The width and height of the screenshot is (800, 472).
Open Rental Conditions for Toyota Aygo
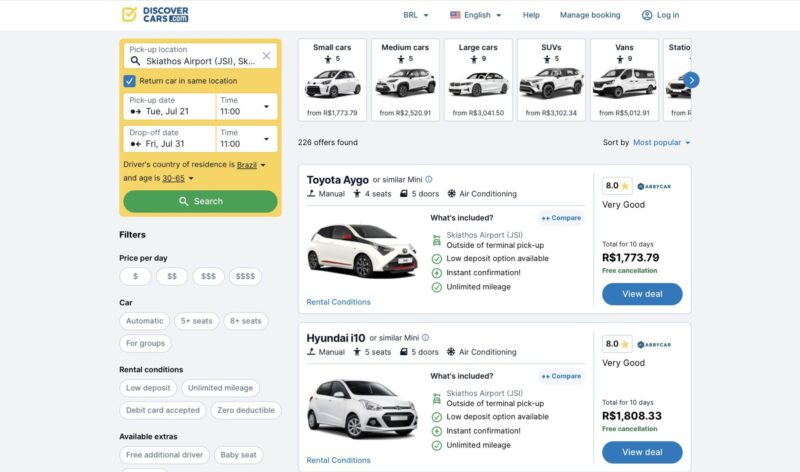point(338,302)
